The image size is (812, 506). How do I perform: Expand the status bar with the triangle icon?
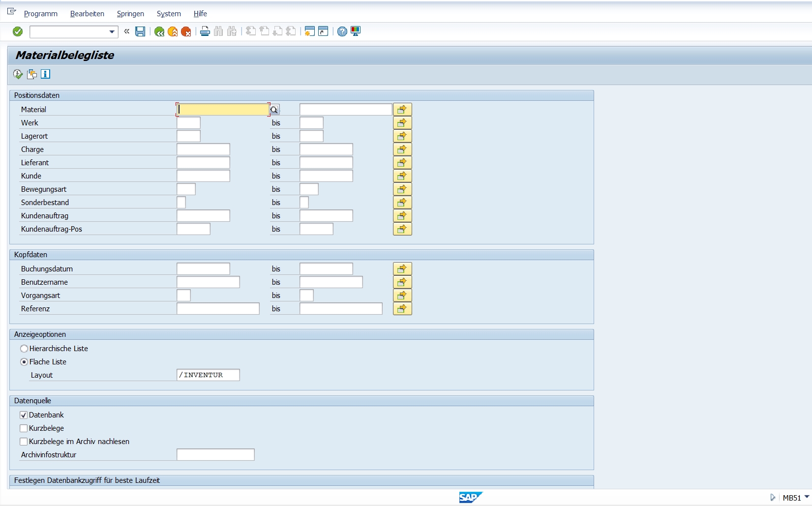(773, 497)
